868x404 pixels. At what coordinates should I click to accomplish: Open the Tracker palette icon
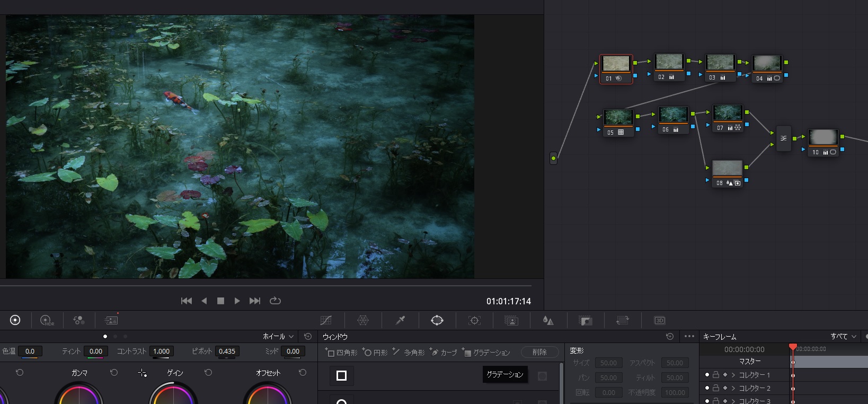(474, 320)
